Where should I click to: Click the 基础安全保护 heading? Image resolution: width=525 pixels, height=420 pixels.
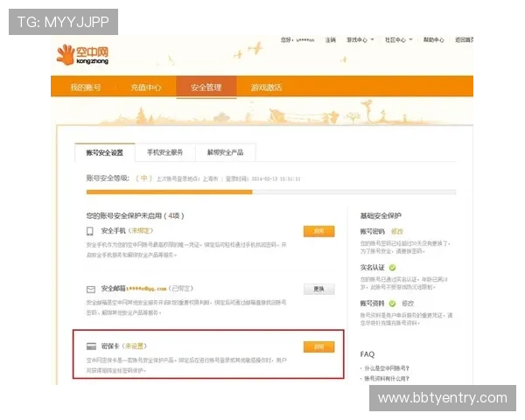click(381, 216)
